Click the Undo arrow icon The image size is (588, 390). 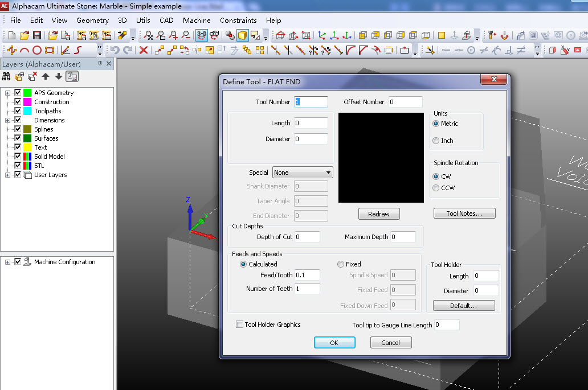115,50
